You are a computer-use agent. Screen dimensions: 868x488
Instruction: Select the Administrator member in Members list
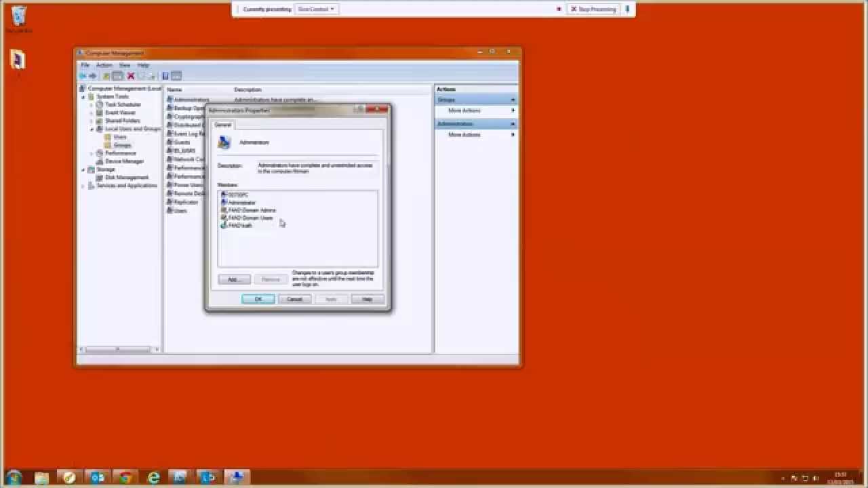[239, 203]
